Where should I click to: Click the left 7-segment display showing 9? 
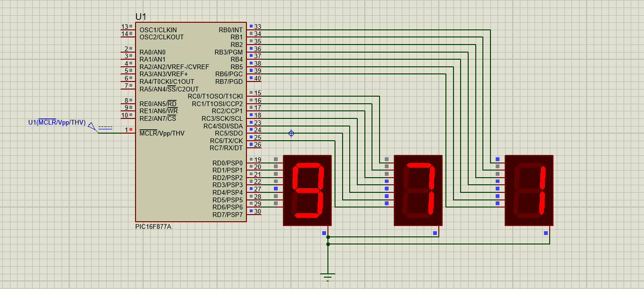point(306,189)
